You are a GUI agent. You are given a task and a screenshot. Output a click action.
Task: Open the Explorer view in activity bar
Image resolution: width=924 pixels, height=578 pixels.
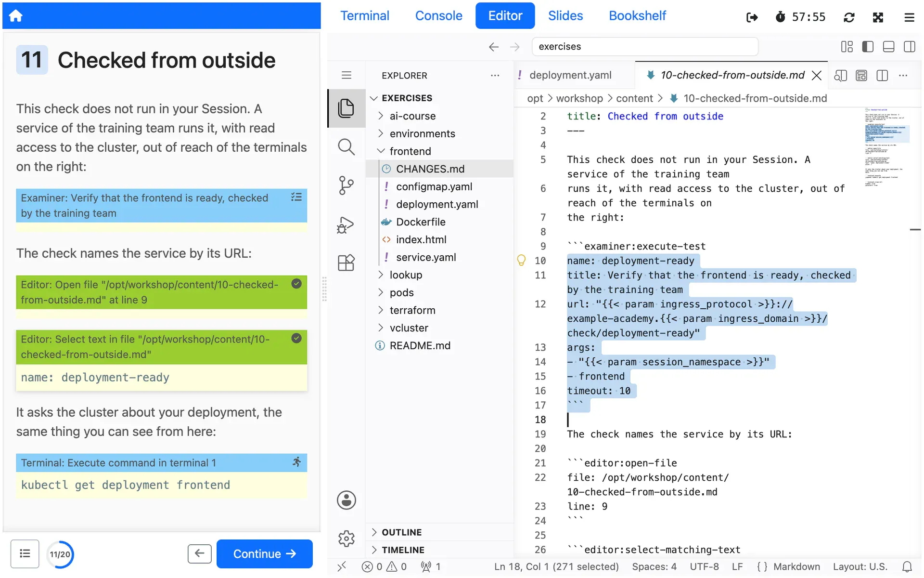346,108
